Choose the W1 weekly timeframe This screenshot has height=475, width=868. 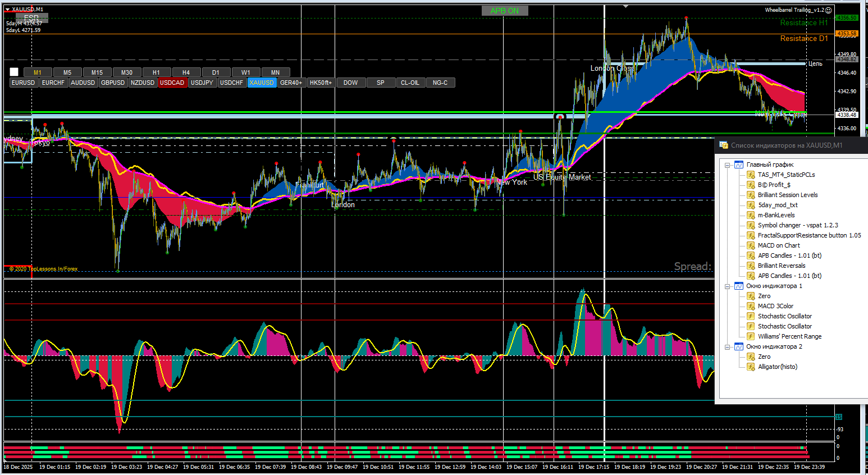click(245, 72)
